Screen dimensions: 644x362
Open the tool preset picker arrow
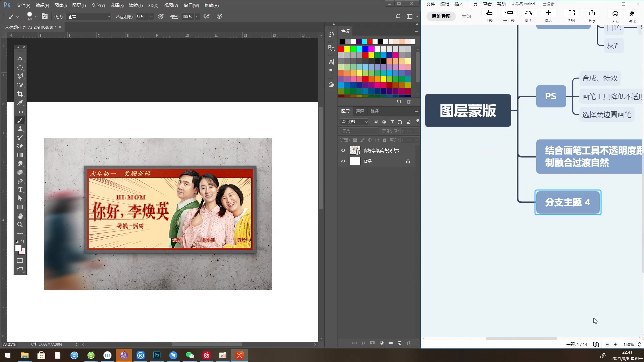point(17,17)
